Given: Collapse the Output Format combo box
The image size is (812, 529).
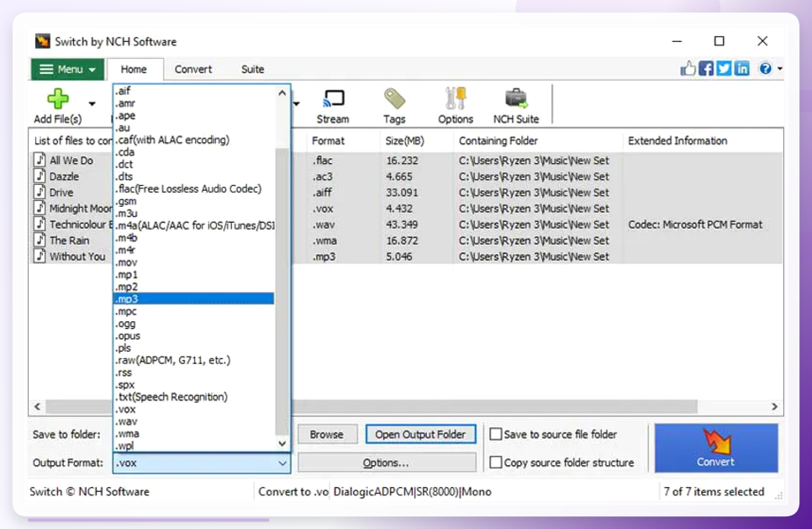Looking at the screenshot, I should pyautogui.click(x=282, y=463).
